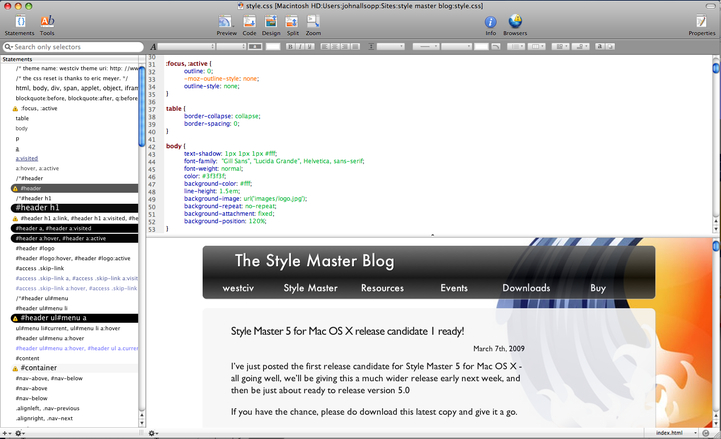Select the #container statement in list
The width and height of the screenshot is (721, 439).
[38, 368]
